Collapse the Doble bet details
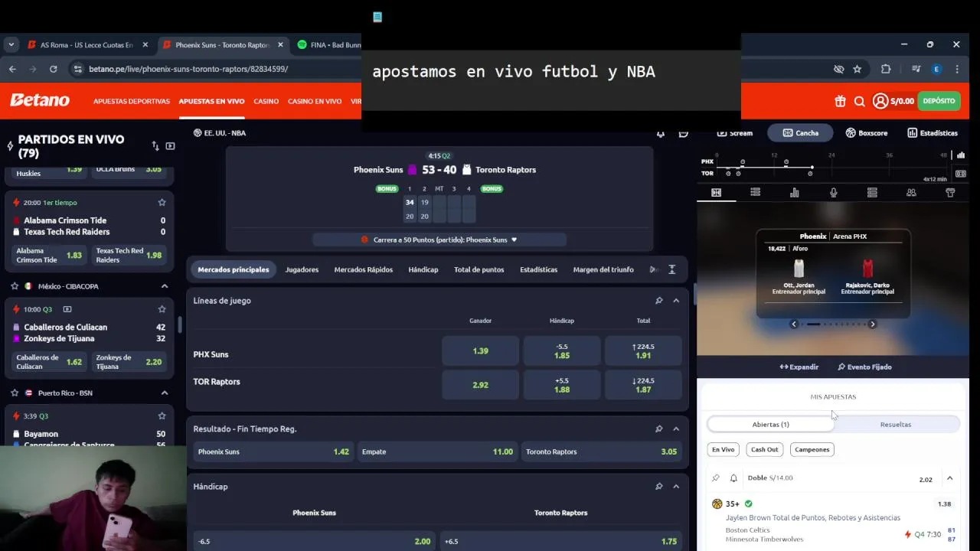The height and width of the screenshot is (551, 980). coord(949,479)
